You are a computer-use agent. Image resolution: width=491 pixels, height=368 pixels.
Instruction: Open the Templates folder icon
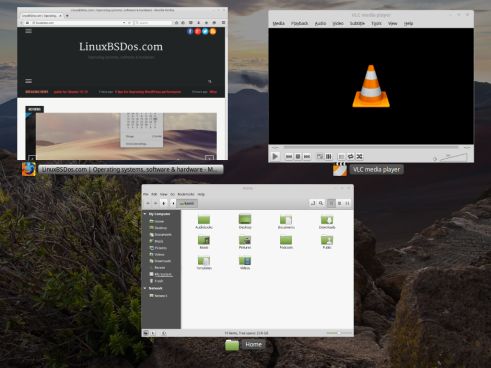(204, 263)
